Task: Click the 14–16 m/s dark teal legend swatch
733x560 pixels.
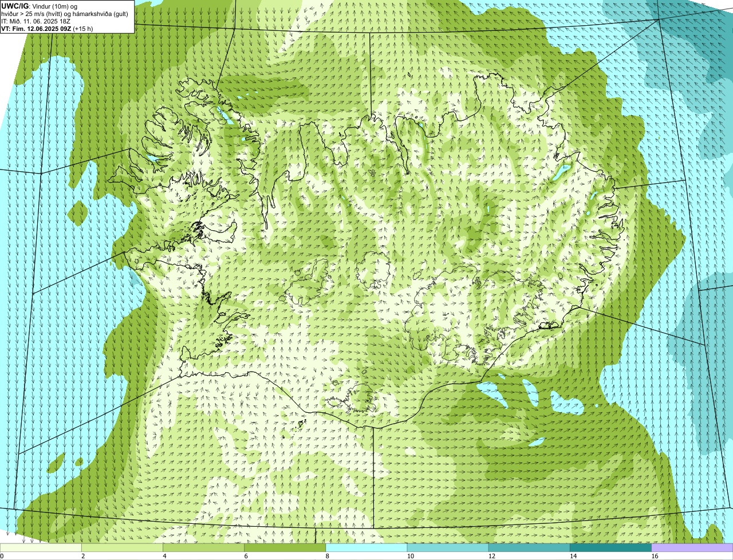Action: tap(611, 547)
